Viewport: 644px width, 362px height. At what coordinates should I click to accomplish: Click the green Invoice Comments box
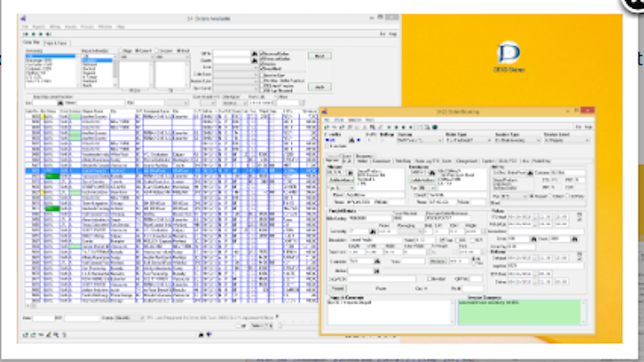pyautogui.click(x=519, y=312)
